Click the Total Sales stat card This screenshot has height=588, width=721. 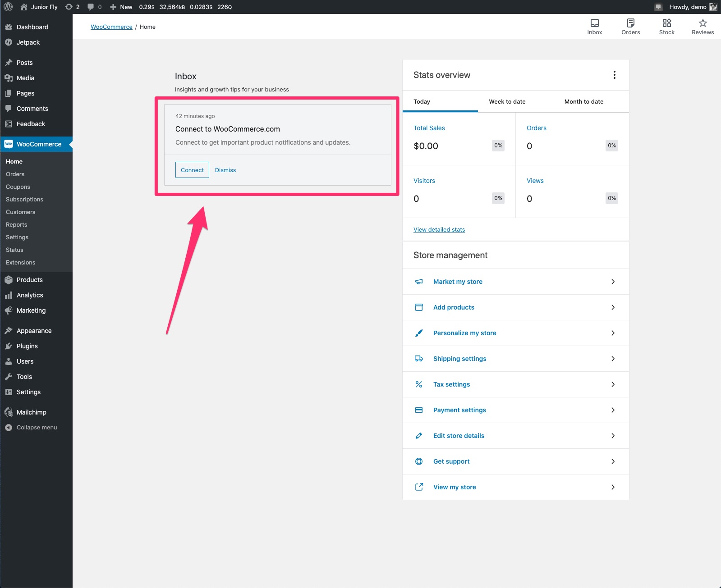[x=459, y=139]
